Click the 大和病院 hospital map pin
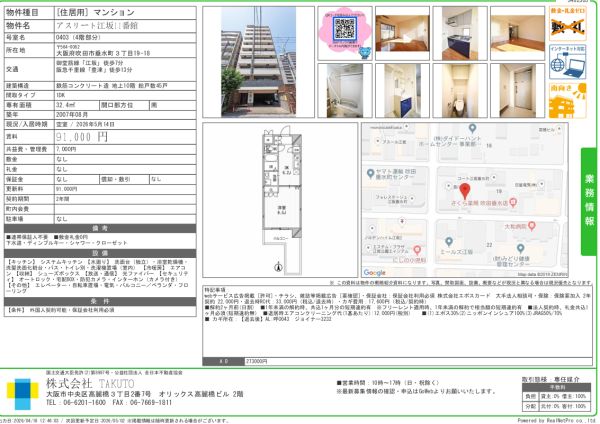600x424 pixels. pos(531,226)
